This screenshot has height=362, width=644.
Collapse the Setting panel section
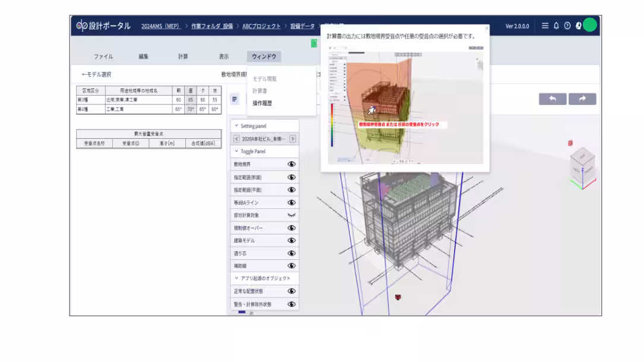[236, 126]
